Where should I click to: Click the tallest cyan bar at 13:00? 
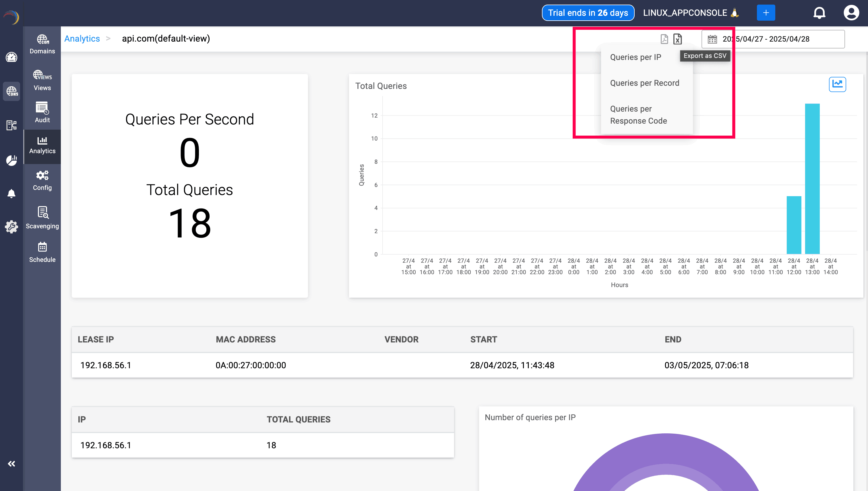point(812,179)
